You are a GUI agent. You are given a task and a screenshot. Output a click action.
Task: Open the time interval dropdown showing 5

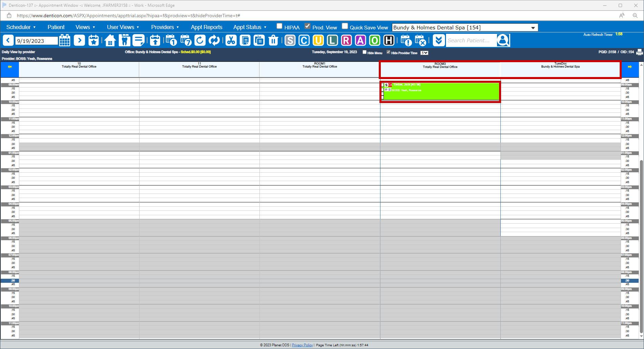[x=424, y=53]
